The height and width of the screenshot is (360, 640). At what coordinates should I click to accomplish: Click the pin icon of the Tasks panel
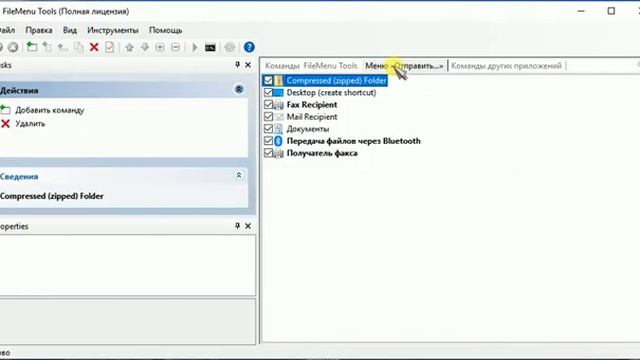pos(238,64)
